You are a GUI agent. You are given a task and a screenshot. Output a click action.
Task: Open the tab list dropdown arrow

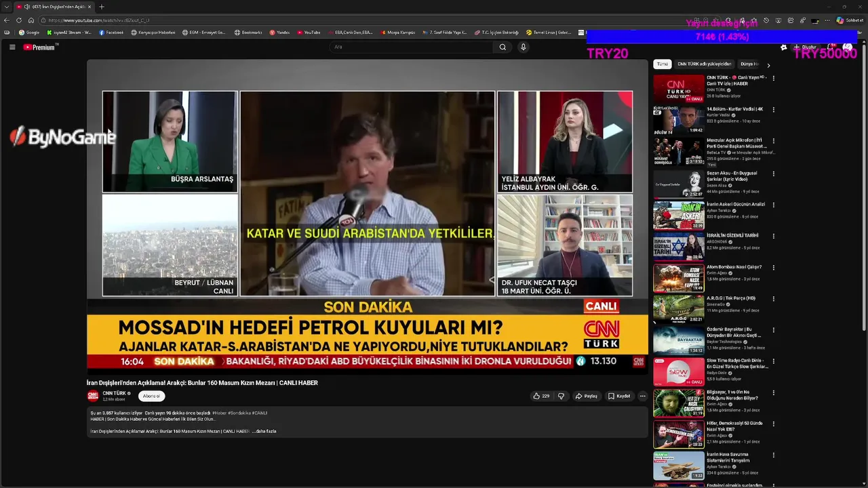6,7
